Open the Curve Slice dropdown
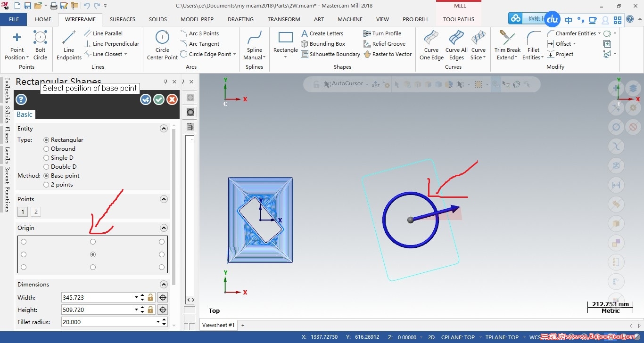 tap(485, 57)
